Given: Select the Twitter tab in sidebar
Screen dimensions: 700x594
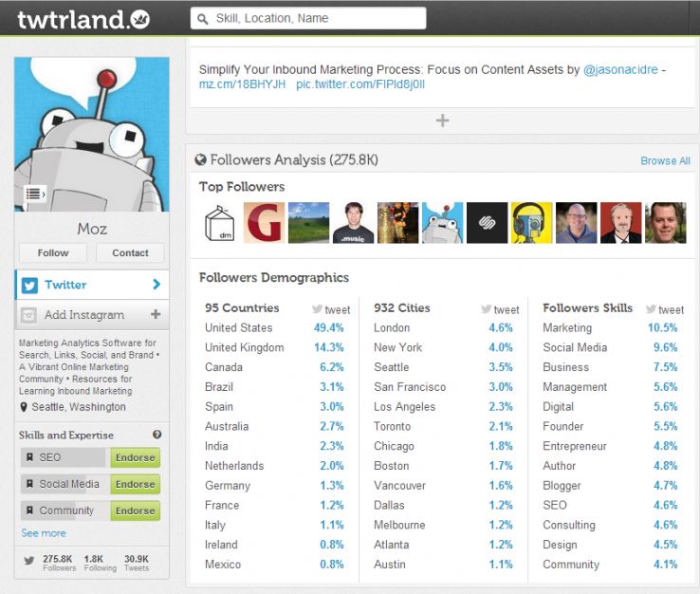Looking at the screenshot, I should click(91, 284).
